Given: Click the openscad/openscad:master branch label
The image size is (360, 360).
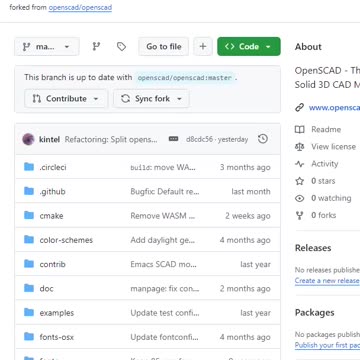Looking at the screenshot, I should pos(185,78).
